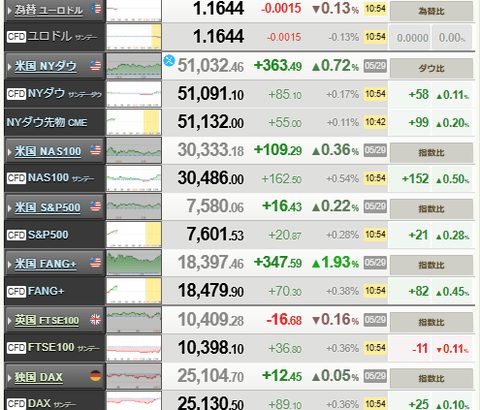Expand the arrow before 為替 ユーロドル

click(9, 10)
